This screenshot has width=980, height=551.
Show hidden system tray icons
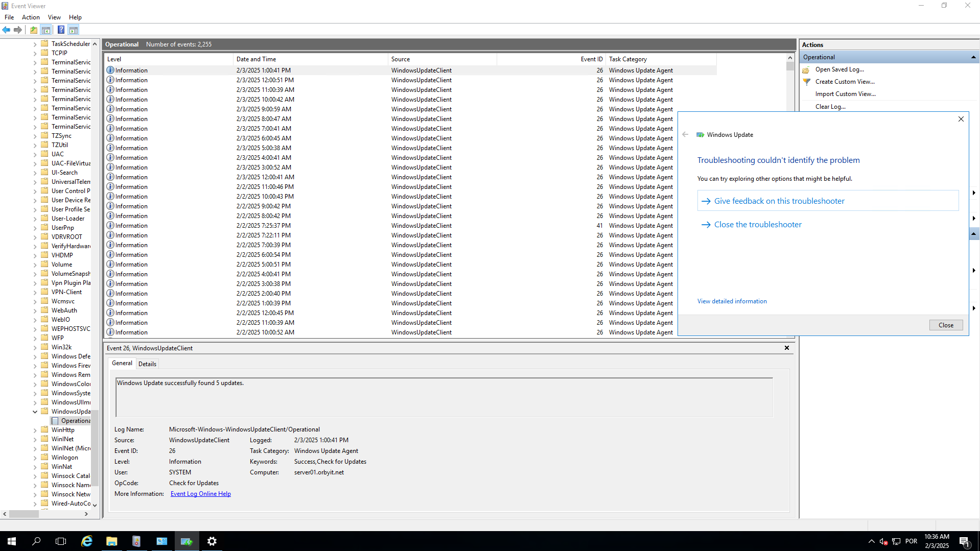coord(871,541)
